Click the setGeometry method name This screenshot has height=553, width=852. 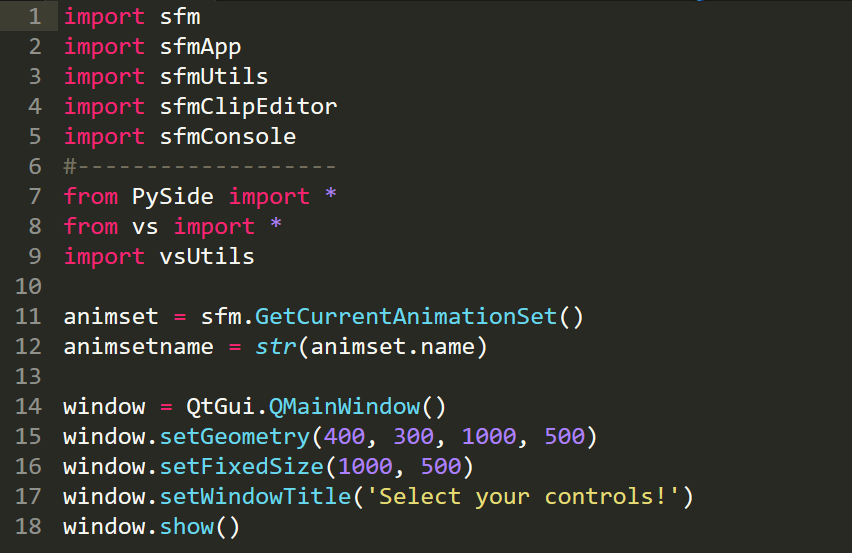point(235,437)
